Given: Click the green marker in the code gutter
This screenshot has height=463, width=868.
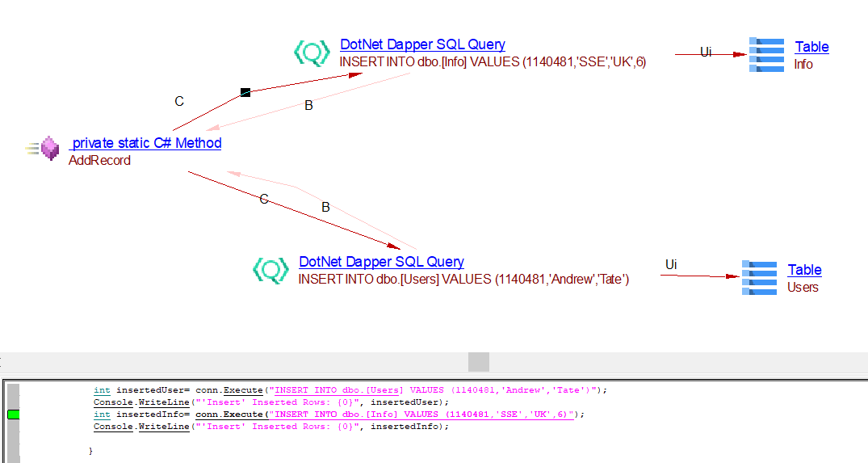Looking at the screenshot, I should [13, 415].
